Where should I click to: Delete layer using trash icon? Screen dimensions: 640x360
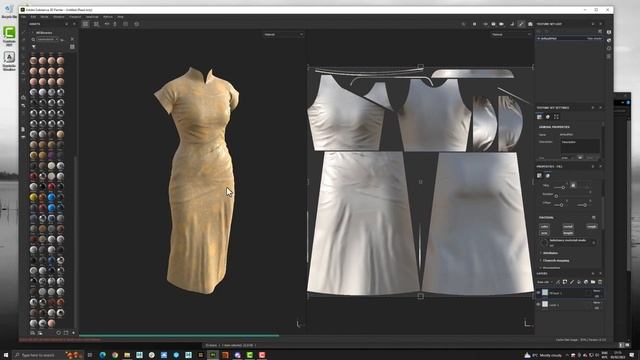pos(600,282)
